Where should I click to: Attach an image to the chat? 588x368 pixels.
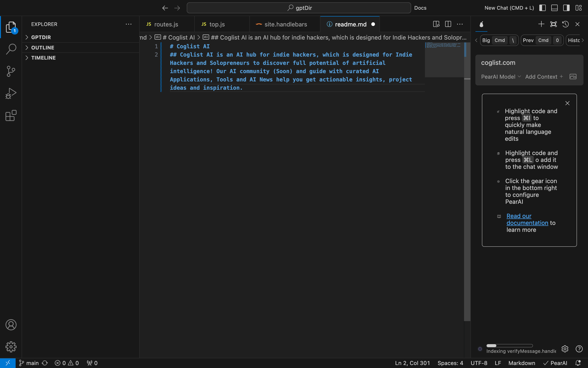click(x=573, y=77)
